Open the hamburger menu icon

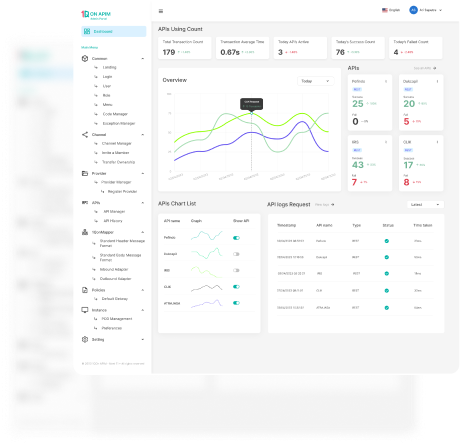coord(161,11)
